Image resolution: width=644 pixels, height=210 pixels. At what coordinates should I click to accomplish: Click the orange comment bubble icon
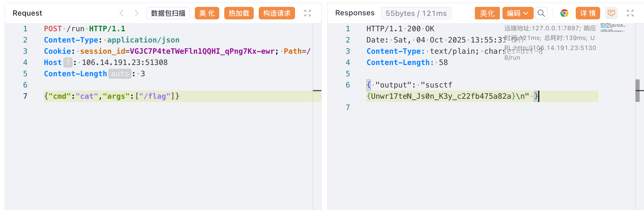[x=611, y=13]
